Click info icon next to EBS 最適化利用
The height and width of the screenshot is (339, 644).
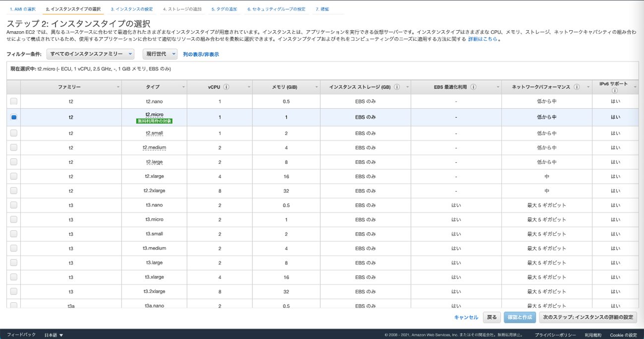473,87
